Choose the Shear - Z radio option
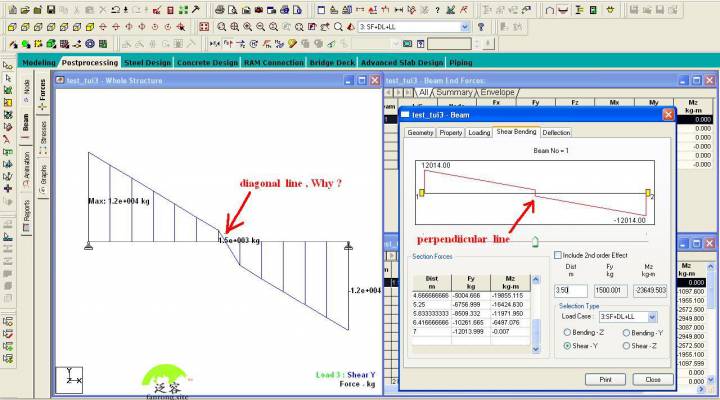The height and width of the screenshot is (400, 720). pyautogui.click(x=627, y=346)
